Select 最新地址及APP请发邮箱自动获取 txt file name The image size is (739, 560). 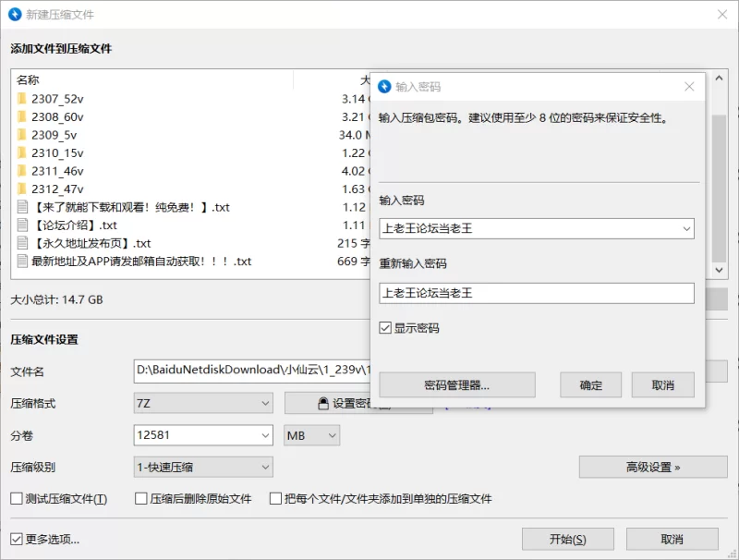(x=141, y=262)
